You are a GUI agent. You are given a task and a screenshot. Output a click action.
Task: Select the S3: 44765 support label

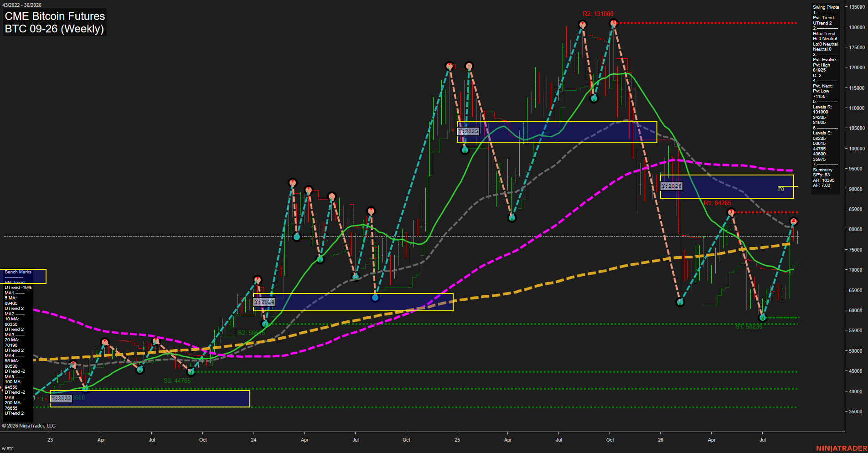tap(177, 381)
